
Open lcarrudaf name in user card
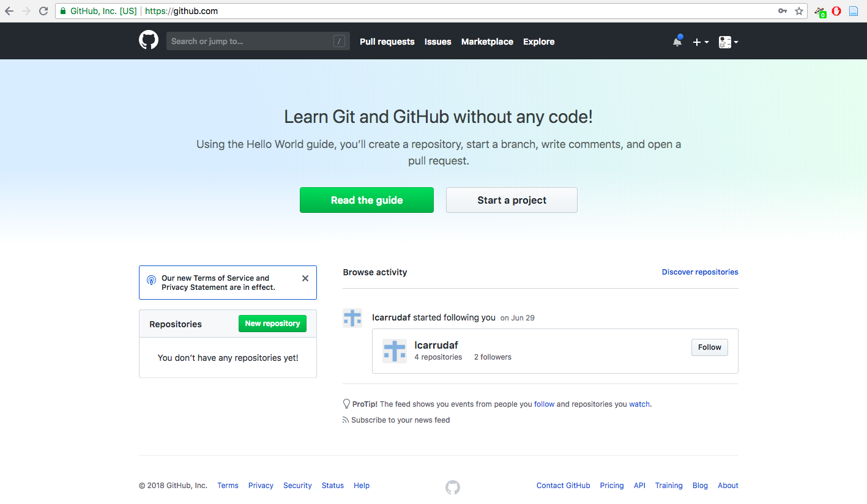[x=436, y=345]
